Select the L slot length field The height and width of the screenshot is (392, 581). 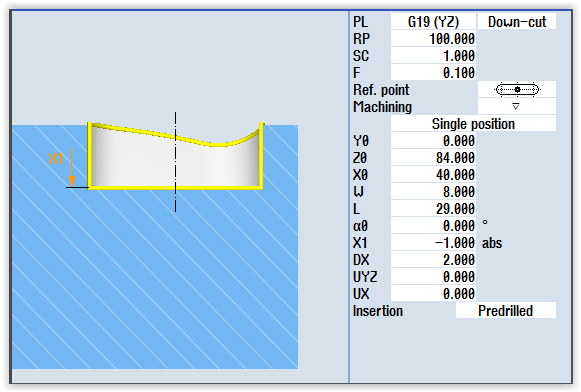pyautogui.click(x=433, y=209)
